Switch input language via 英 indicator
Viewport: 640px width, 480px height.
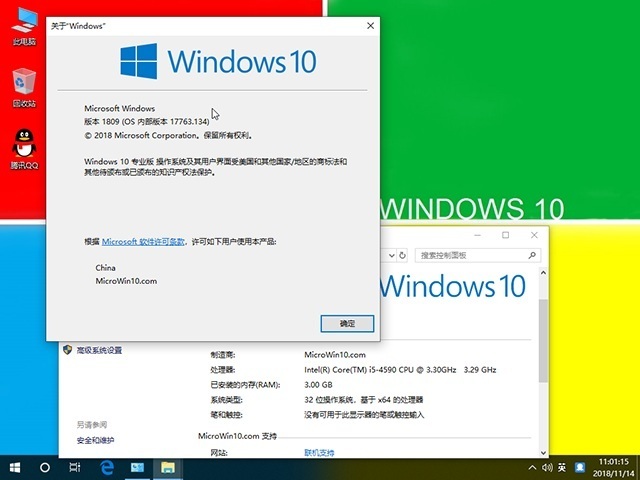tap(562, 468)
